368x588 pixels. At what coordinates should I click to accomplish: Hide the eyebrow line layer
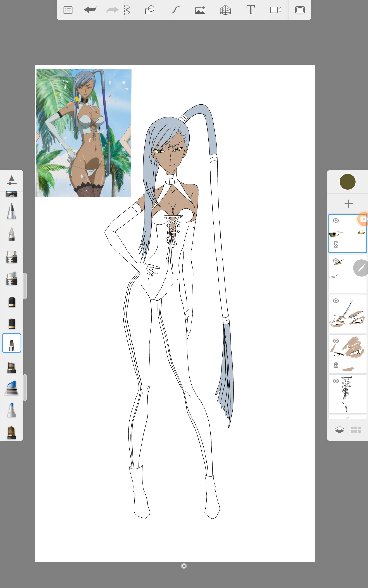(336, 261)
